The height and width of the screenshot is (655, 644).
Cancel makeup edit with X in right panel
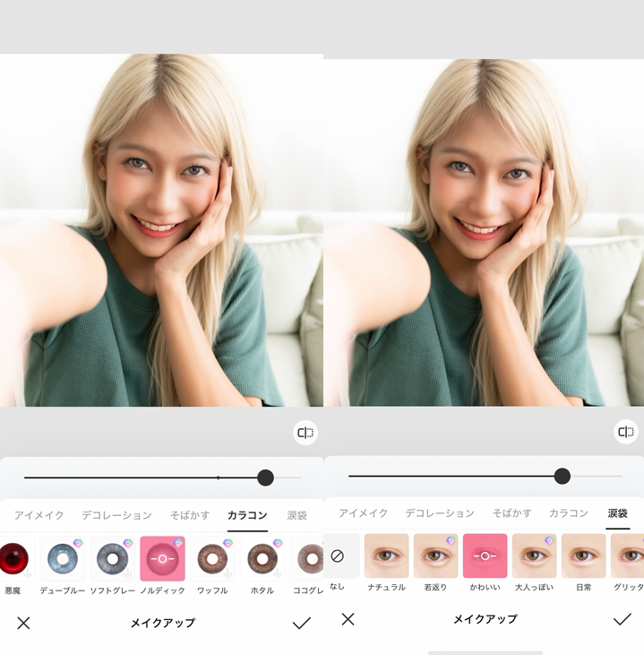[x=348, y=619]
